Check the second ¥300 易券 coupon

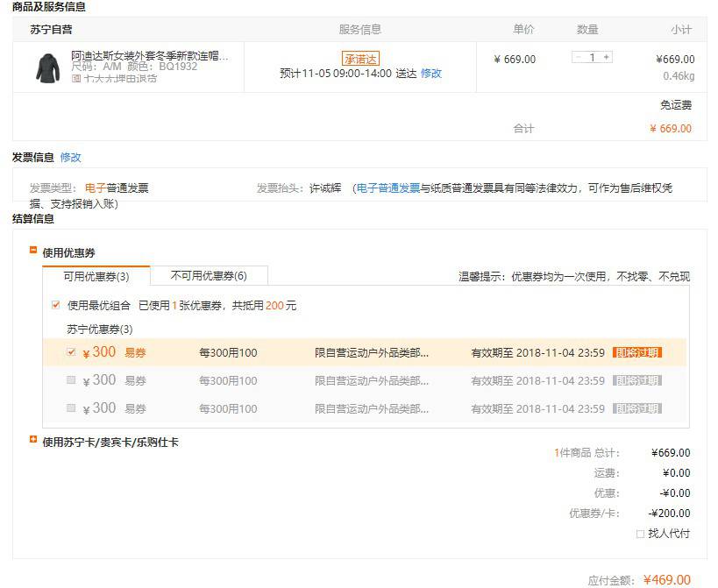coord(71,379)
